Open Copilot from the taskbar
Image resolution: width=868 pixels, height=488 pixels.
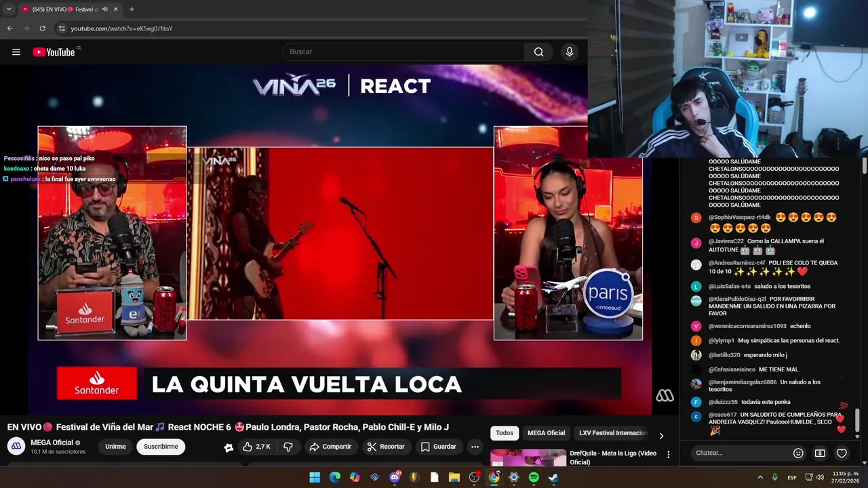click(355, 477)
